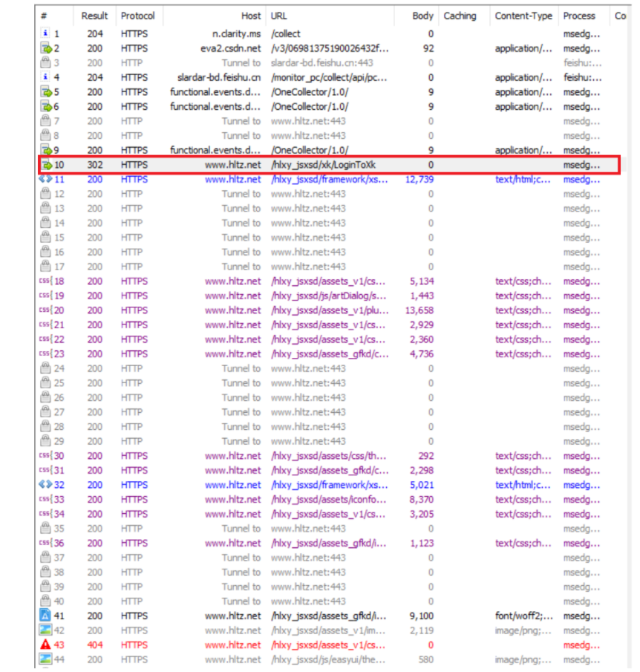Sort sessions by Body column header
Image resolution: width=640 pixels, height=672 pixels.
tap(422, 16)
